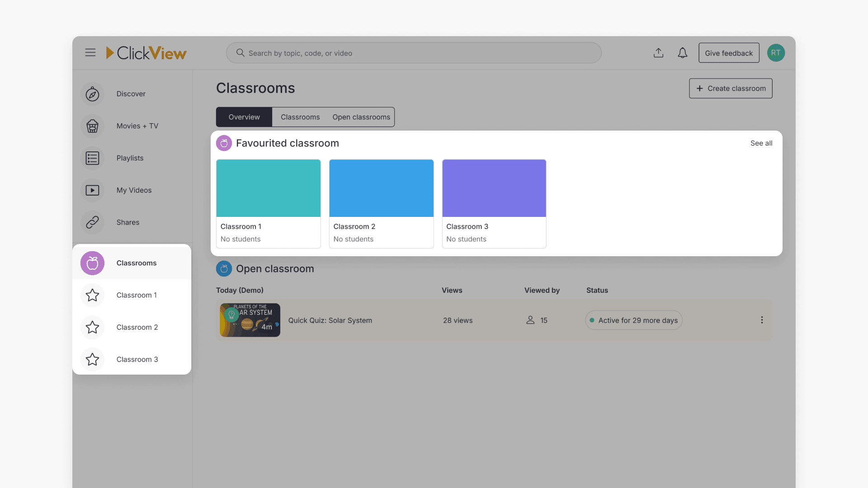Star Classroom 3 as a favourite
This screenshot has height=488, width=868.
tap(92, 359)
